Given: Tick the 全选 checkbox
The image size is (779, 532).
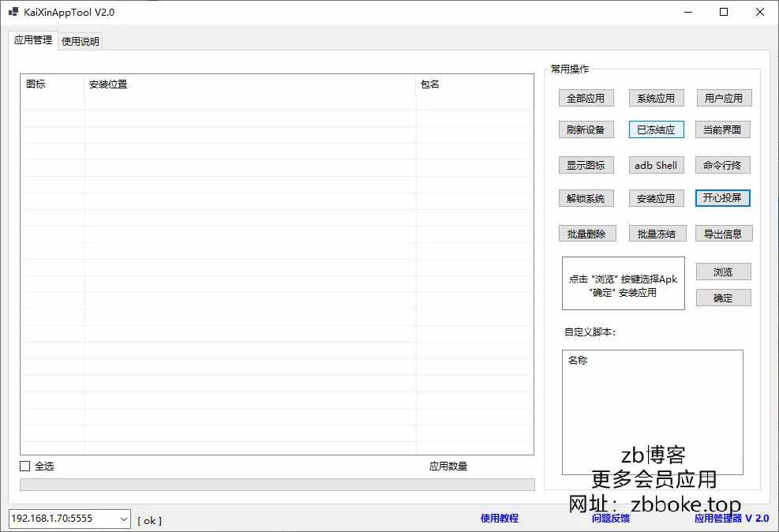Looking at the screenshot, I should point(25,466).
